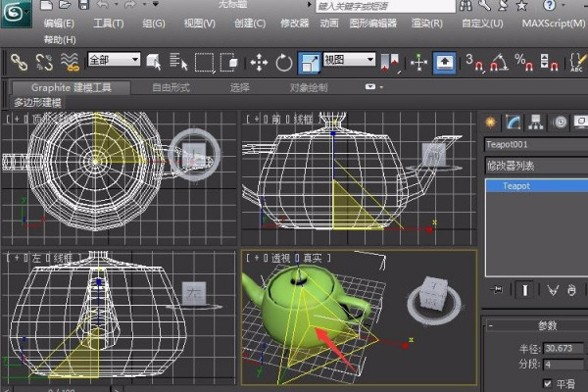This screenshot has height=392, width=588.
Task: Open the 修改器列表 modifier list dropdown
Action: pyautogui.click(x=536, y=166)
